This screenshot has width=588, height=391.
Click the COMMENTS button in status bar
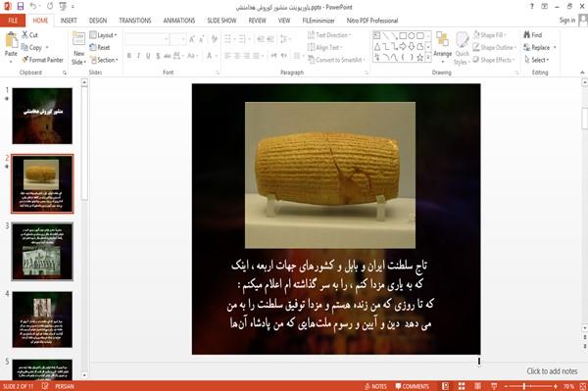pos(413,386)
